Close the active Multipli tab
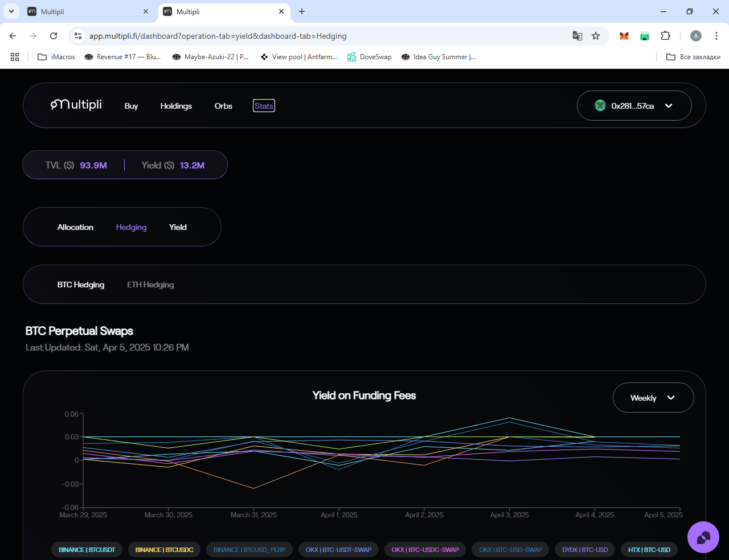729x560 pixels. pos(281,11)
